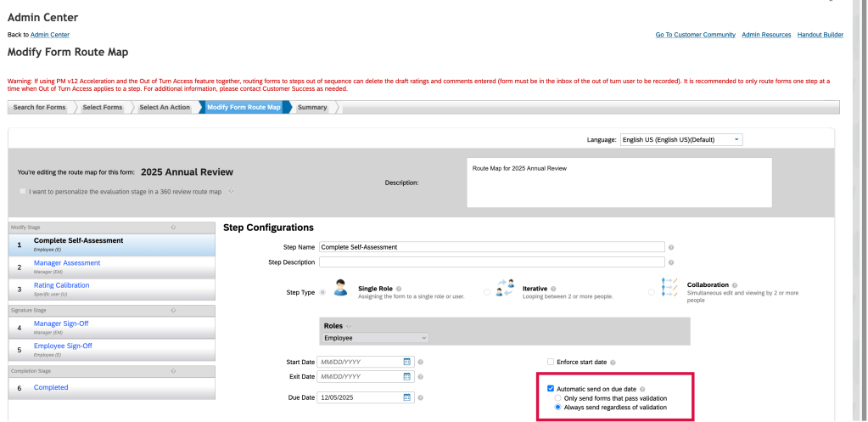Click help icon next to Step Name field
The image size is (868, 422).
pos(670,247)
